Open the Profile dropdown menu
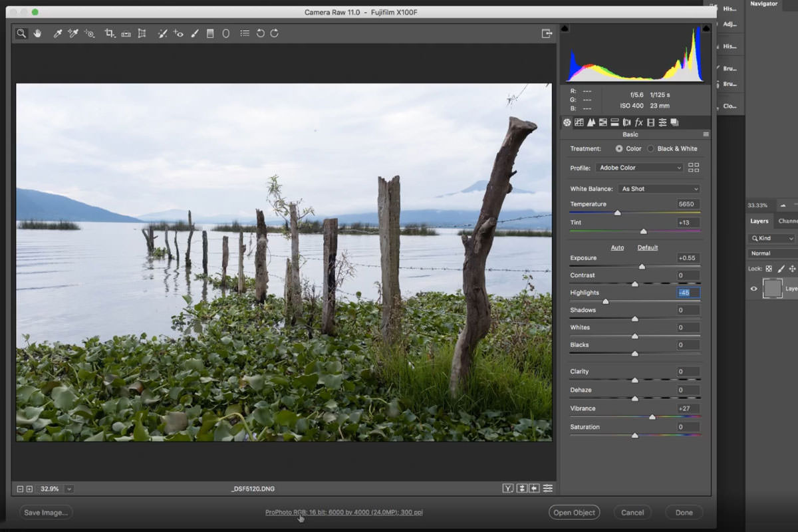 tap(639, 168)
